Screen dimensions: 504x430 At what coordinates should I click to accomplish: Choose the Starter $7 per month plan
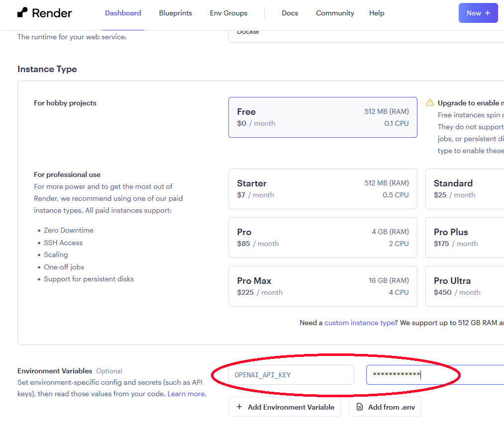click(322, 189)
